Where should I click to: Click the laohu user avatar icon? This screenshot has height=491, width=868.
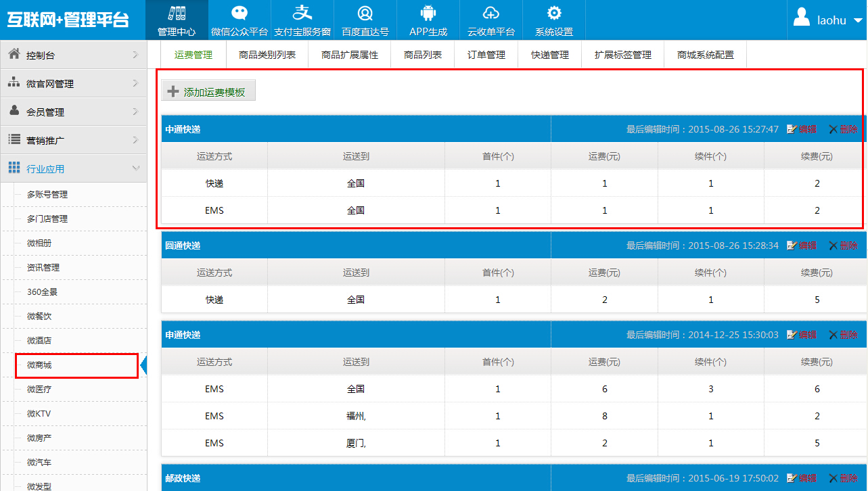point(802,18)
